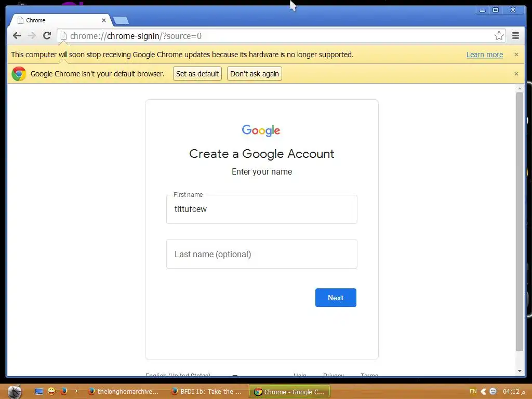Image resolution: width=532 pixels, height=399 pixels.
Task: Click the forward navigation arrow
Action: click(32, 36)
